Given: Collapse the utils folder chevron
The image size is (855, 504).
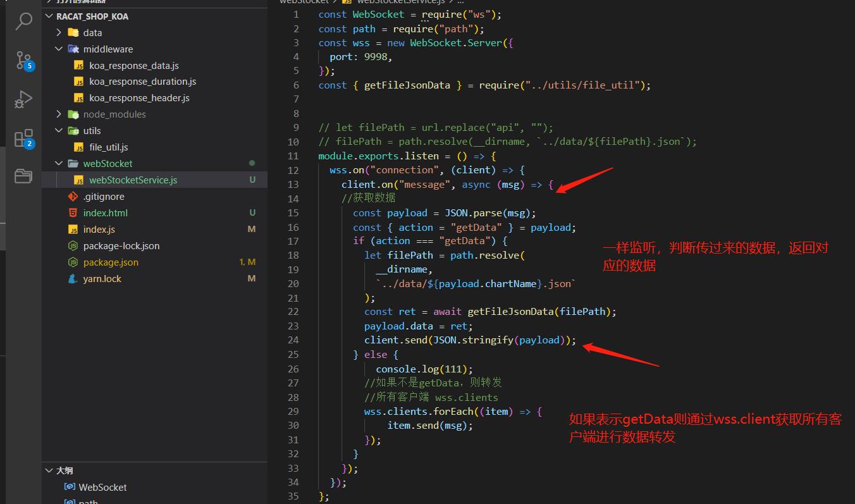Looking at the screenshot, I should [x=59, y=131].
